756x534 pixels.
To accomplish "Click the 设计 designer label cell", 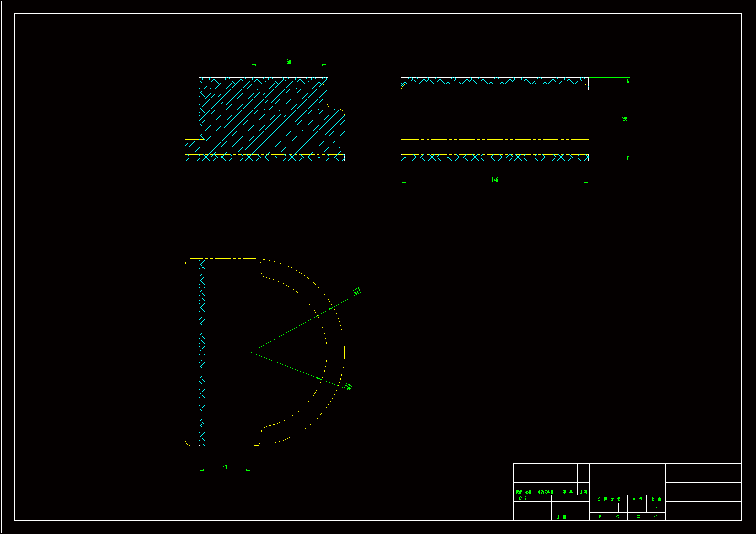I will click(523, 498).
